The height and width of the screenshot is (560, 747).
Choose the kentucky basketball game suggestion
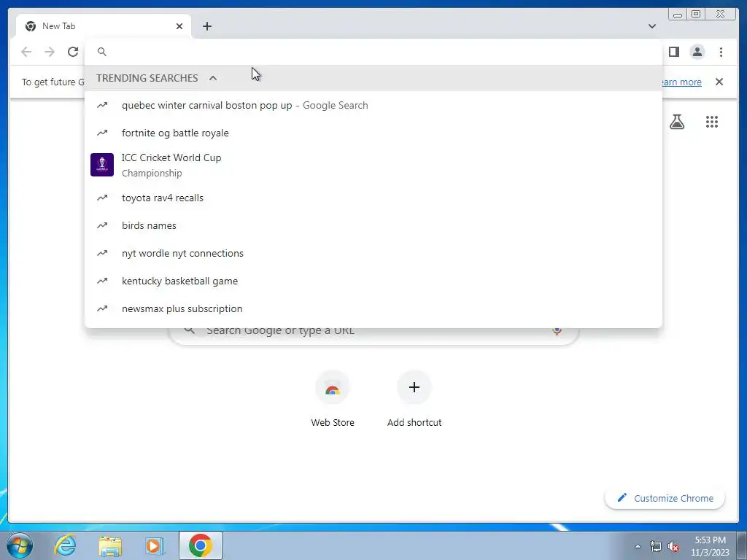[x=373, y=281]
